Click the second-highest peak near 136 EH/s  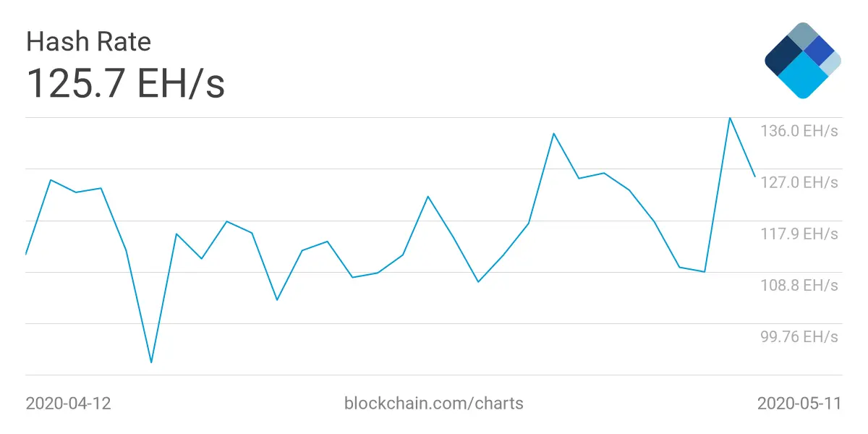553,133
